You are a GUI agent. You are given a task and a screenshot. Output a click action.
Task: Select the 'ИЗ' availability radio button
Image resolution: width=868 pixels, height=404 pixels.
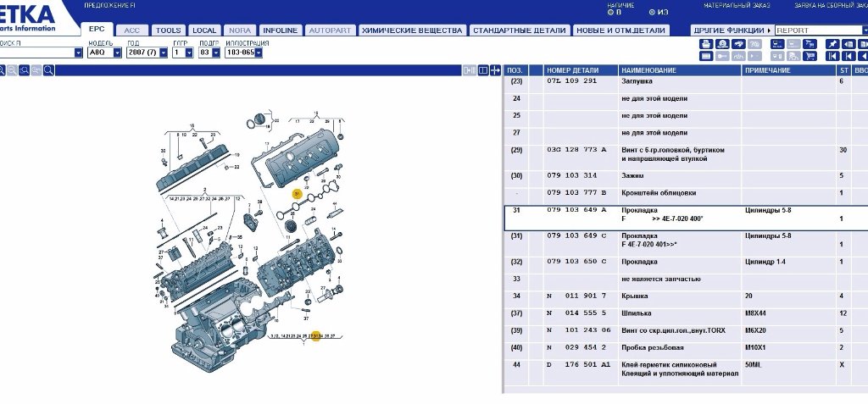pos(652,13)
